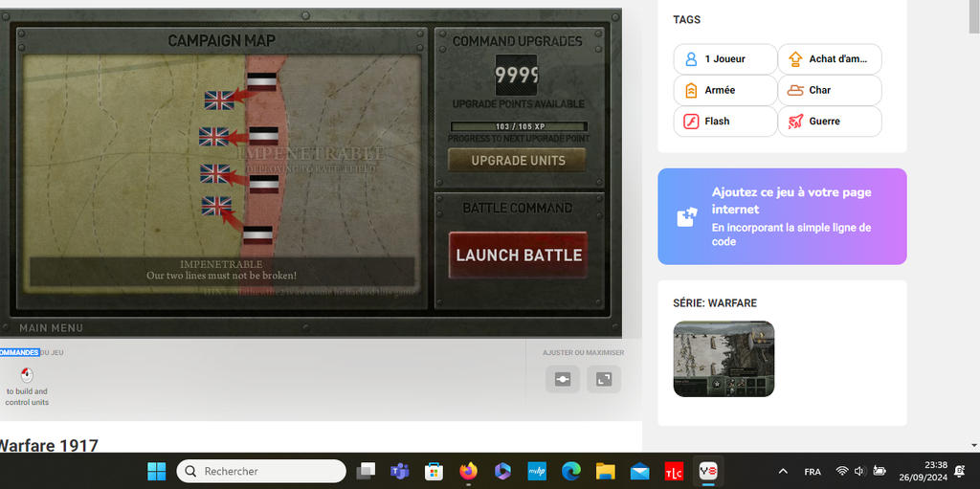
Task: Open Microsoft Teams from the taskbar
Action: (x=399, y=471)
